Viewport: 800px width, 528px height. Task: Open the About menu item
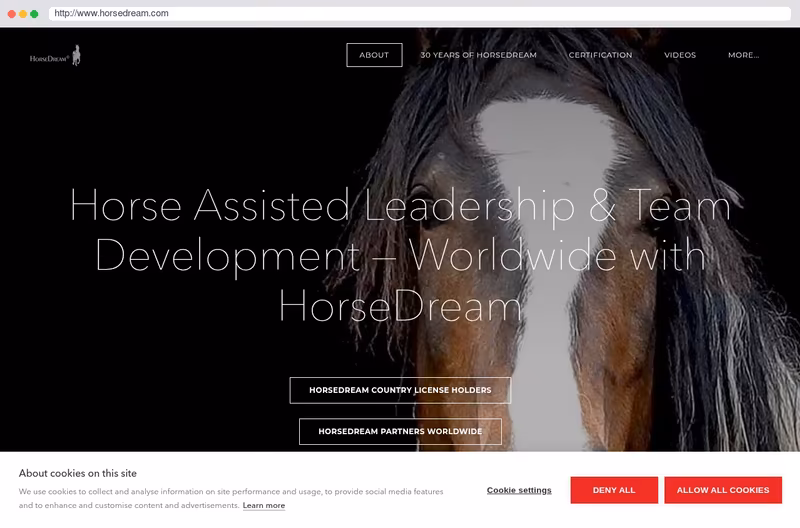tap(374, 55)
